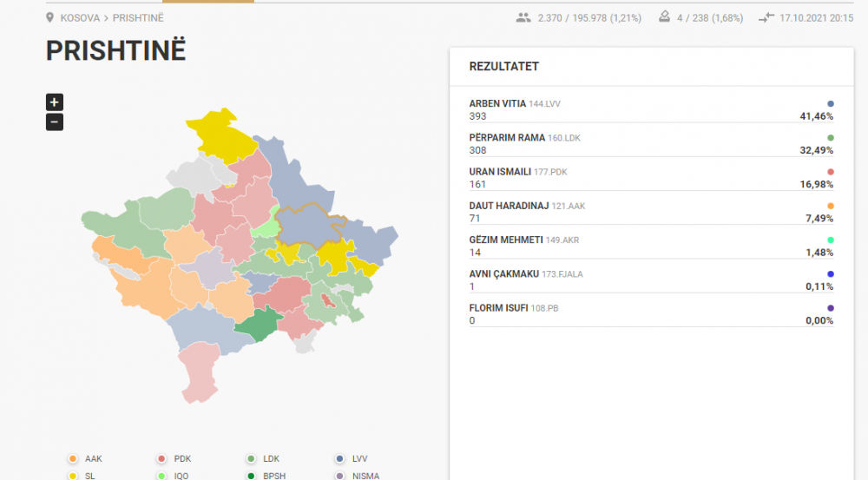Zoom in on the map
Image resolution: width=868 pixels, height=480 pixels.
(x=55, y=102)
